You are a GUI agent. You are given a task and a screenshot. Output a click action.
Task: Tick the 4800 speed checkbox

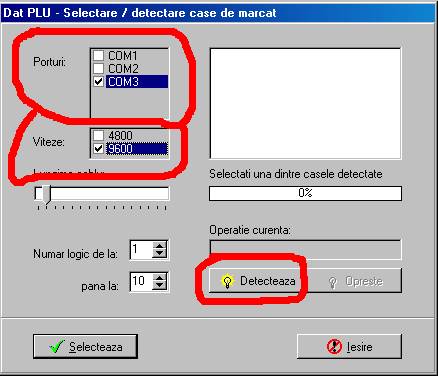point(98,135)
